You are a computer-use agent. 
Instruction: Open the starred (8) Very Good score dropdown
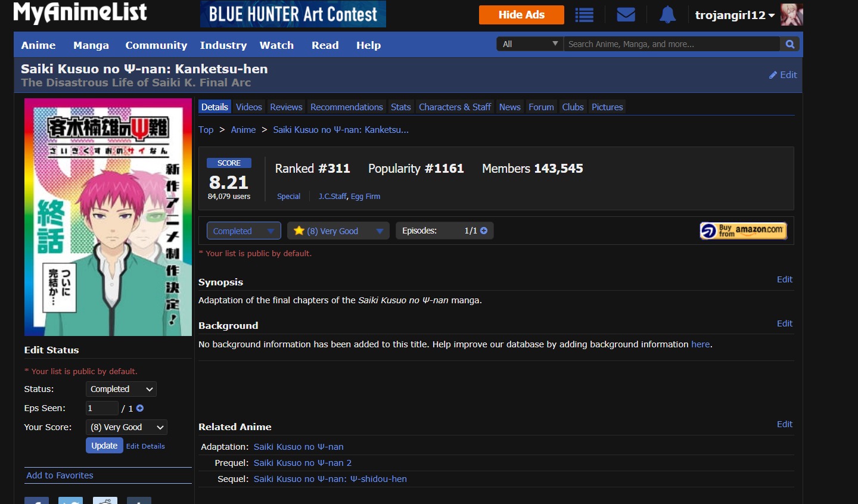[x=338, y=231]
